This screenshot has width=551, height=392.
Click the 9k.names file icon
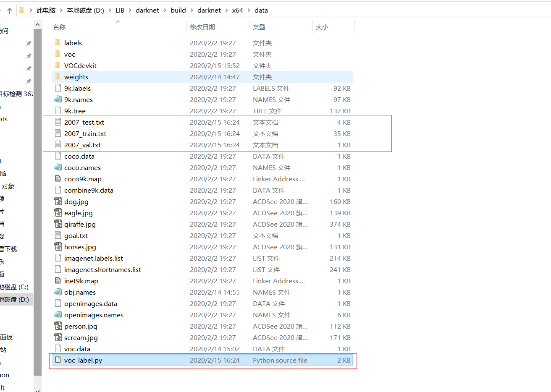[58, 99]
